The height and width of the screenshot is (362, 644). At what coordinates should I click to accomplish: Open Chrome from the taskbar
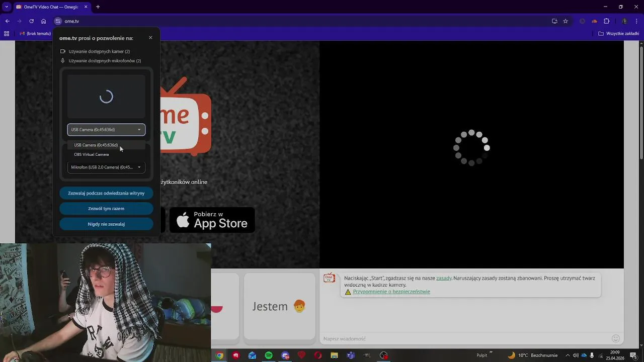coord(219,355)
